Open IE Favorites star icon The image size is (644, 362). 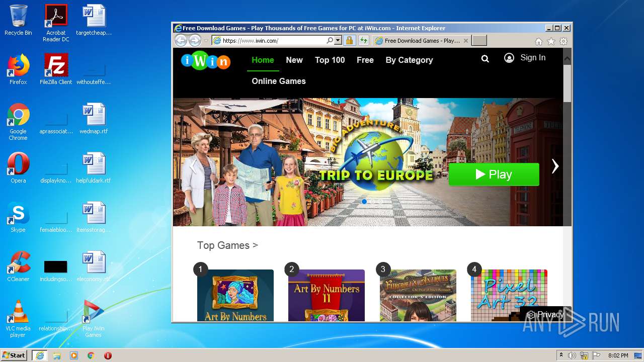click(551, 41)
